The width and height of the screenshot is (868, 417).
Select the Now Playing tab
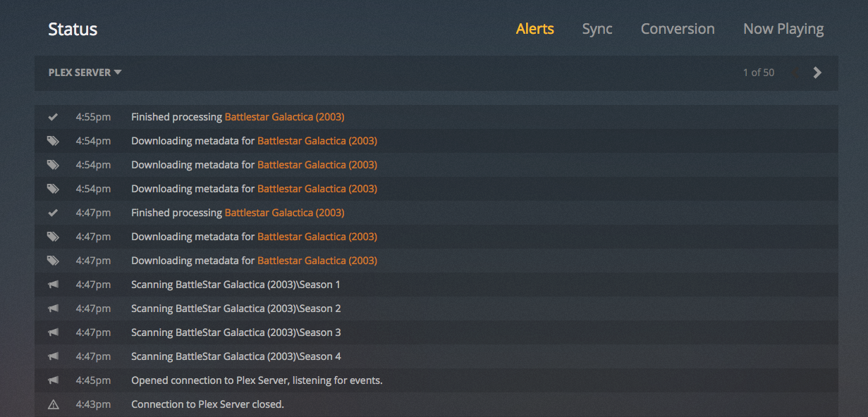point(783,29)
